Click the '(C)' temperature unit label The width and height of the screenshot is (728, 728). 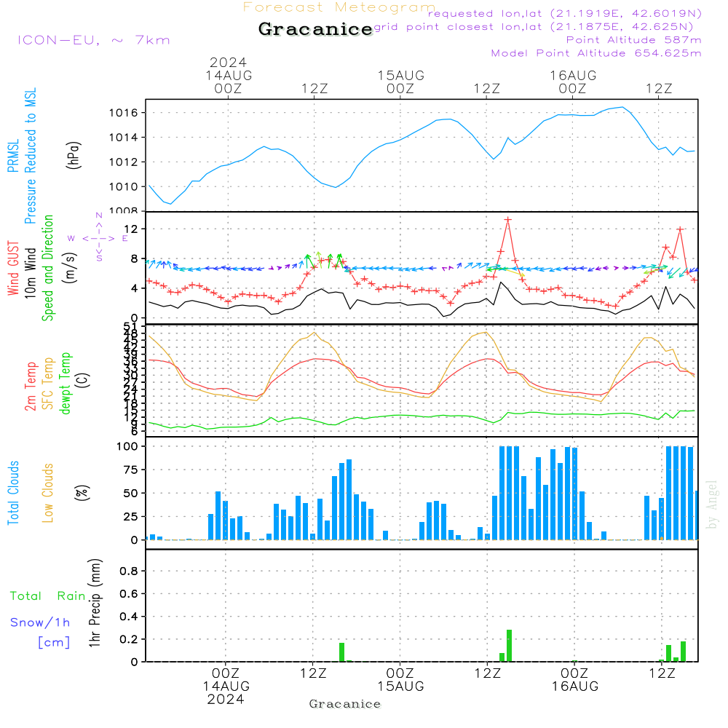click(x=83, y=380)
